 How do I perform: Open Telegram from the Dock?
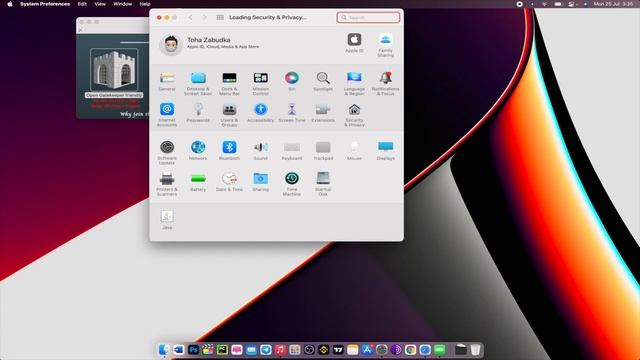(x=266, y=350)
